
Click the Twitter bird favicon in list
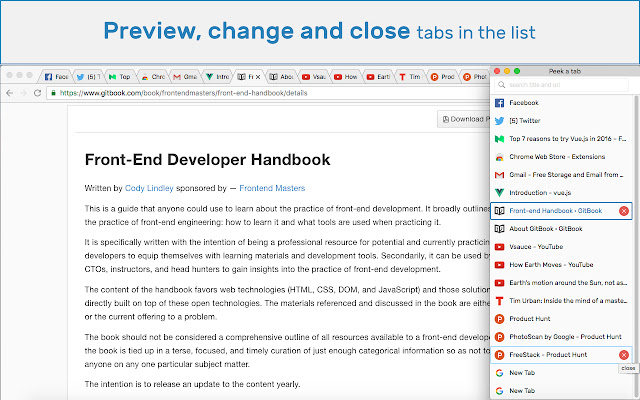pos(499,121)
